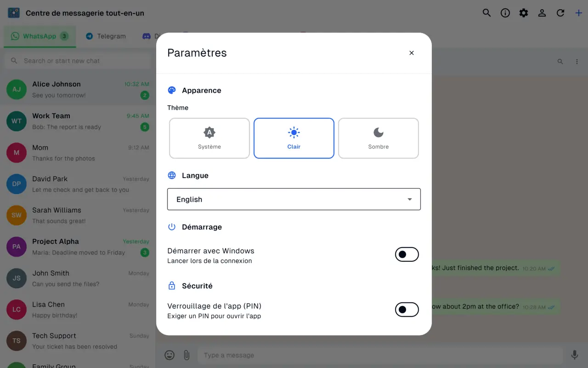This screenshot has height=368, width=588.
Task: Open the Langue dropdown showing English
Action: [x=294, y=199]
